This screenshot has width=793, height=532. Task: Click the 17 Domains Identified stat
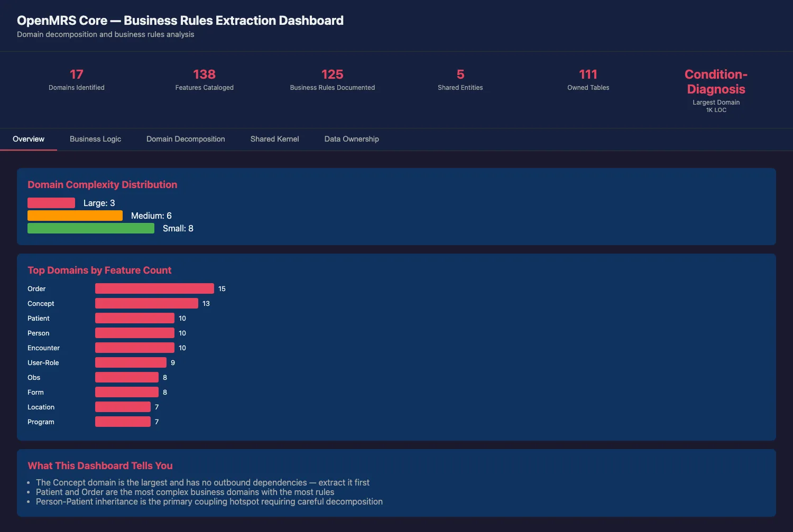click(x=77, y=80)
